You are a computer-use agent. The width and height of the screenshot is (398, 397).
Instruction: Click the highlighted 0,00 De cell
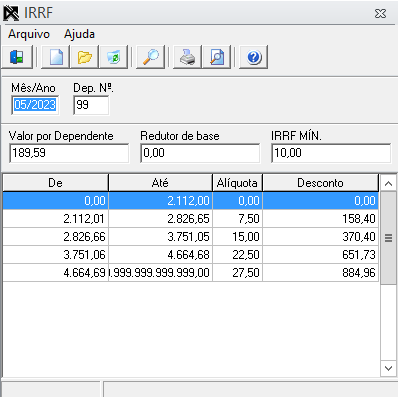[56, 201]
